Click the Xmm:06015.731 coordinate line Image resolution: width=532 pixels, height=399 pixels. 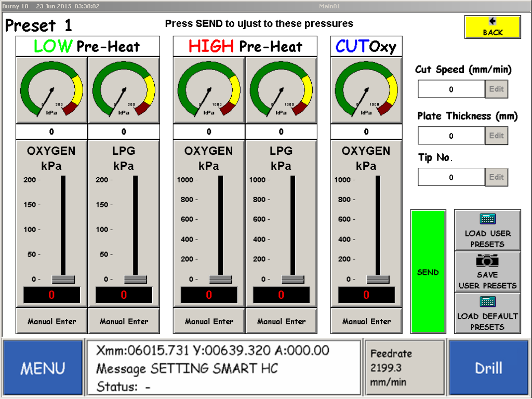pos(212,351)
